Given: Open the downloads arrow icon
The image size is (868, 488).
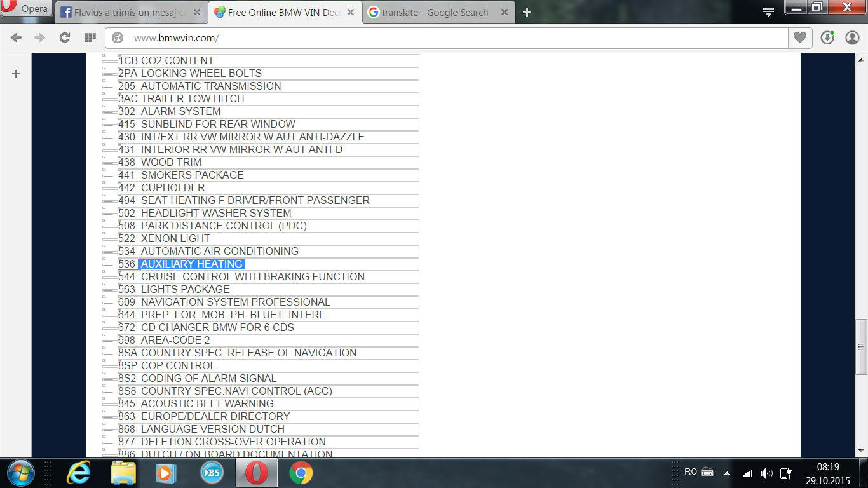Looking at the screenshot, I should click(827, 38).
